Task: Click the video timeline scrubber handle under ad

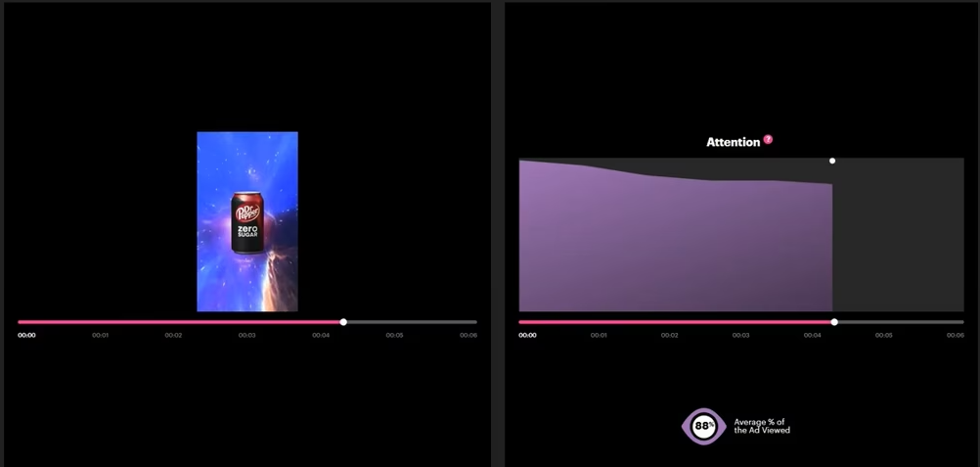Action: click(343, 322)
